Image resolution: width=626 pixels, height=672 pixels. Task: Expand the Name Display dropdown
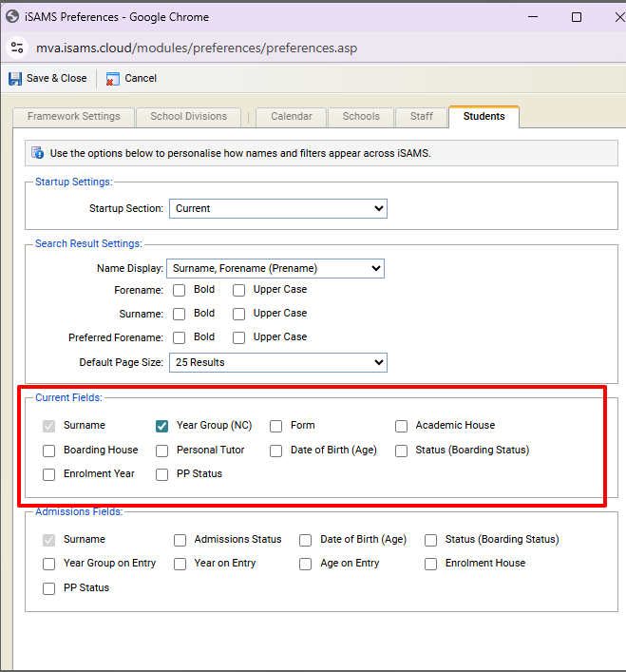pyautogui.click(x=275, y=269)
